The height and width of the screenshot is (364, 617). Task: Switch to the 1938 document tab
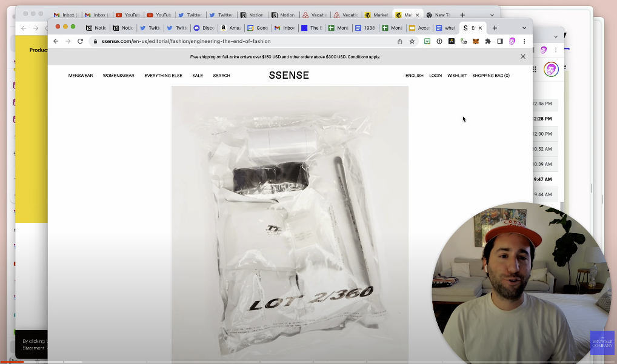[x=365, y=28]
